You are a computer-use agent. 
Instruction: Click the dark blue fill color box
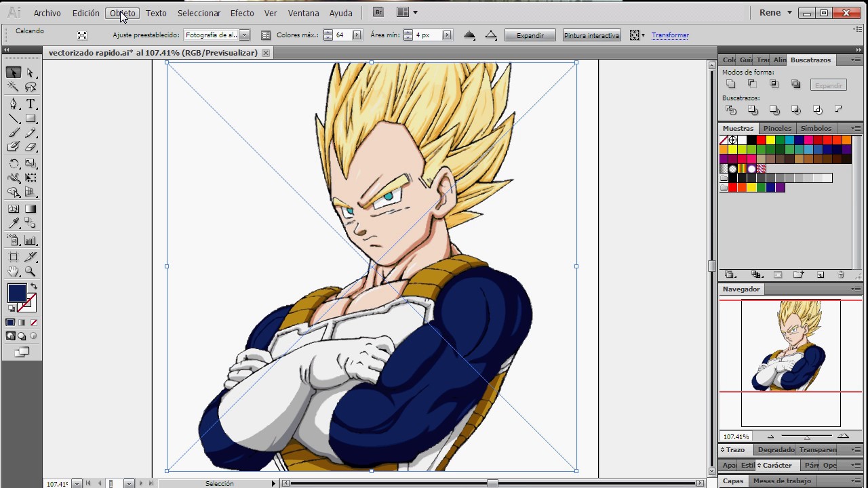[17, 293]
